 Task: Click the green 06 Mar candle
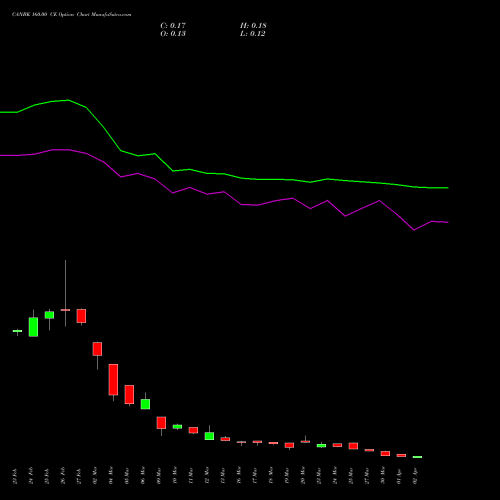click(145, 404)
